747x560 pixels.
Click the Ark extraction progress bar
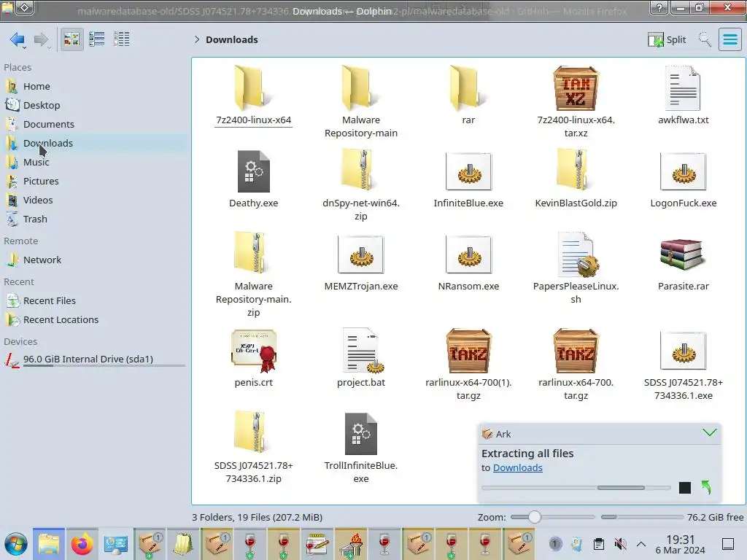pos(576,488)
